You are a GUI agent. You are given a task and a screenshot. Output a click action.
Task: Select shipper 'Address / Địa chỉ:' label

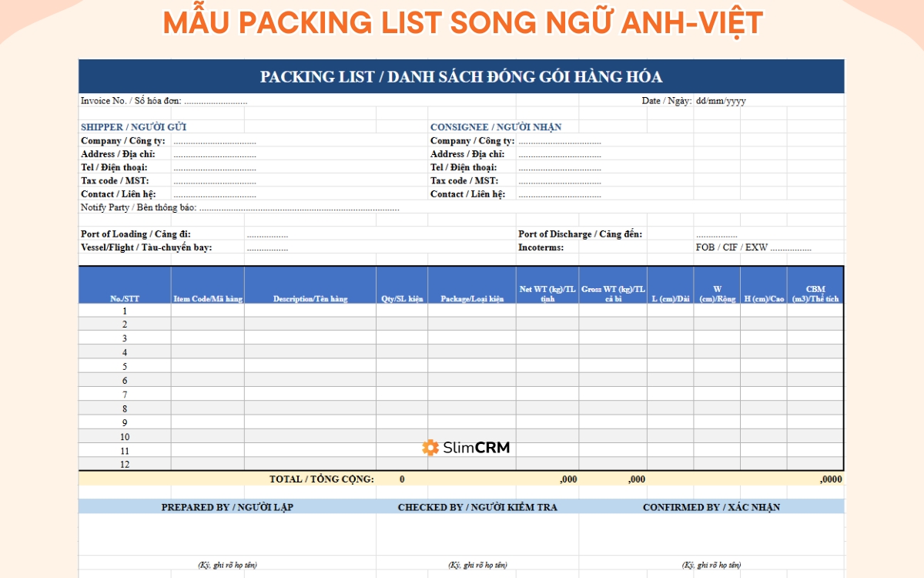[118, 154]
